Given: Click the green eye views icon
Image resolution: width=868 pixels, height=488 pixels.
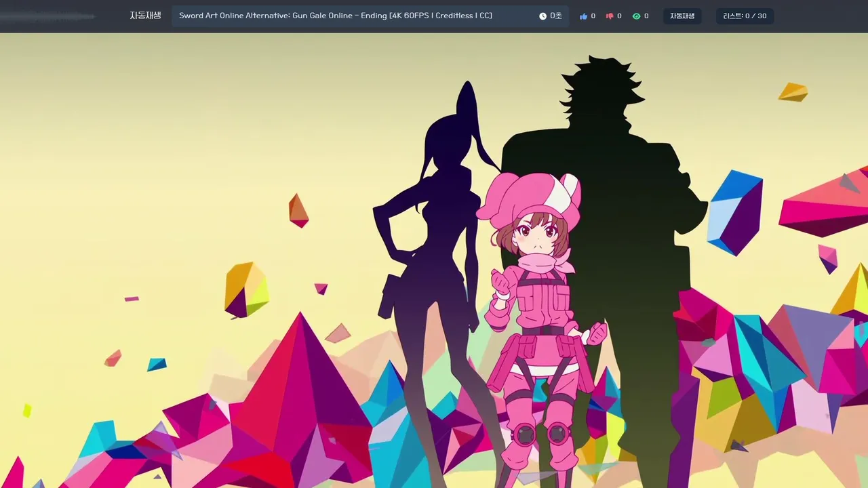Looking at the screenshot, I should point(636,16).
